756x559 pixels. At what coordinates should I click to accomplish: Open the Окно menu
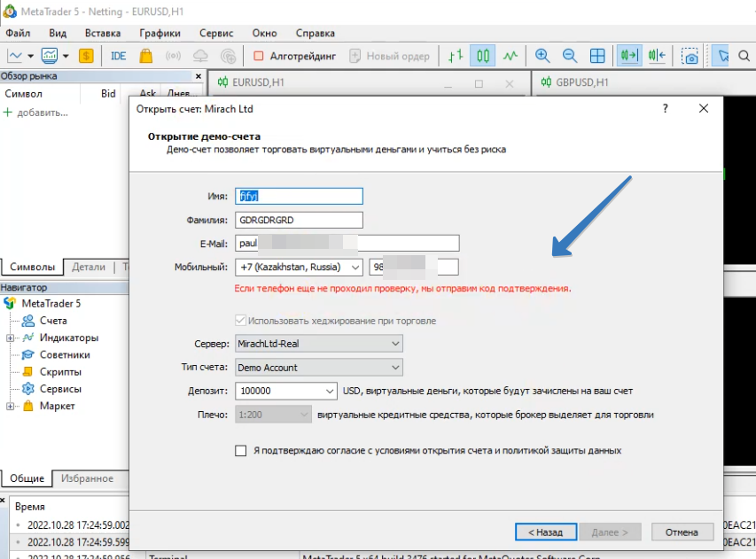click(264, 34)
